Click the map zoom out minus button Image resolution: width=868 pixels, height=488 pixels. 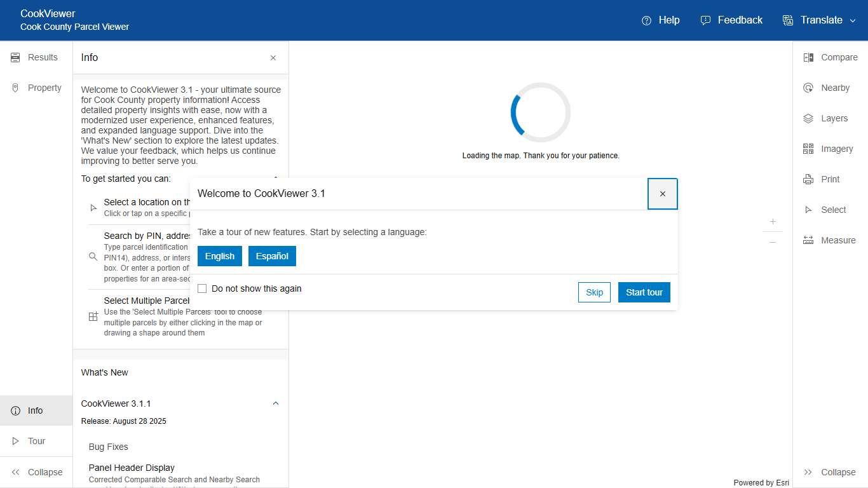tap(773, 242)
